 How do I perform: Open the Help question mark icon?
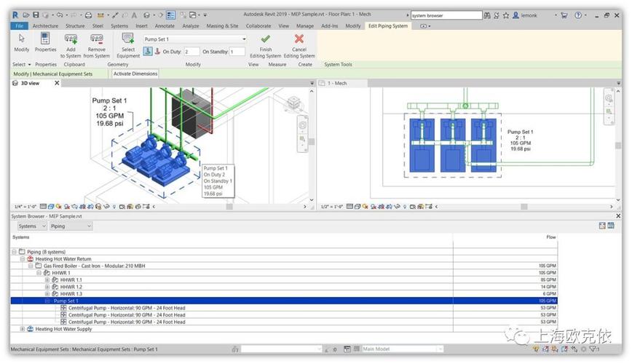click(x=578, y=15)
